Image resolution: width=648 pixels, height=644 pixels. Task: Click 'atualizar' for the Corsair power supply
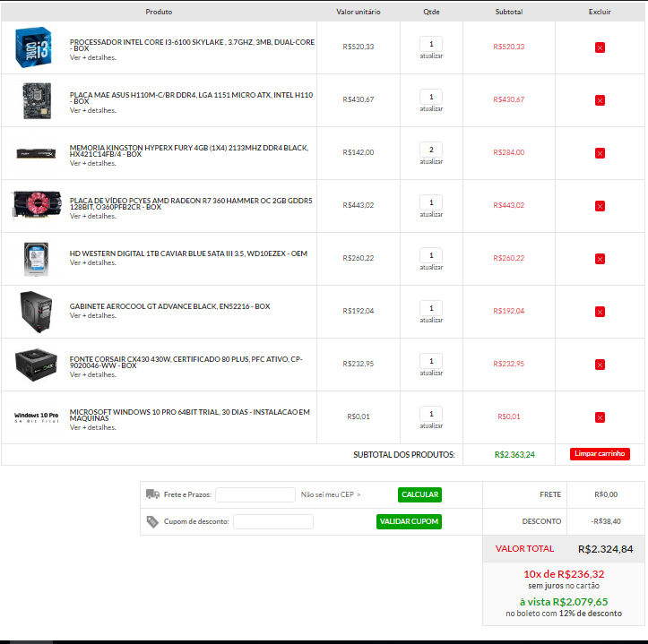pyautogui.click(x=431, y=373)
